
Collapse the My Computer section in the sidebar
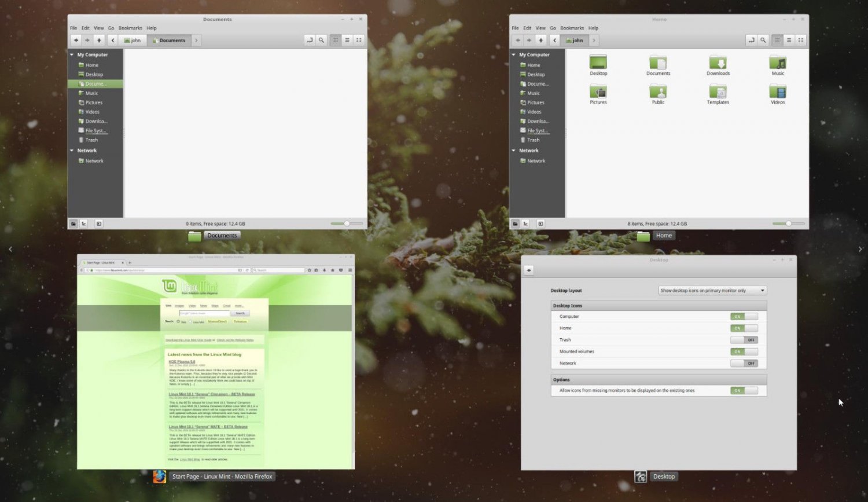[72, 54]
